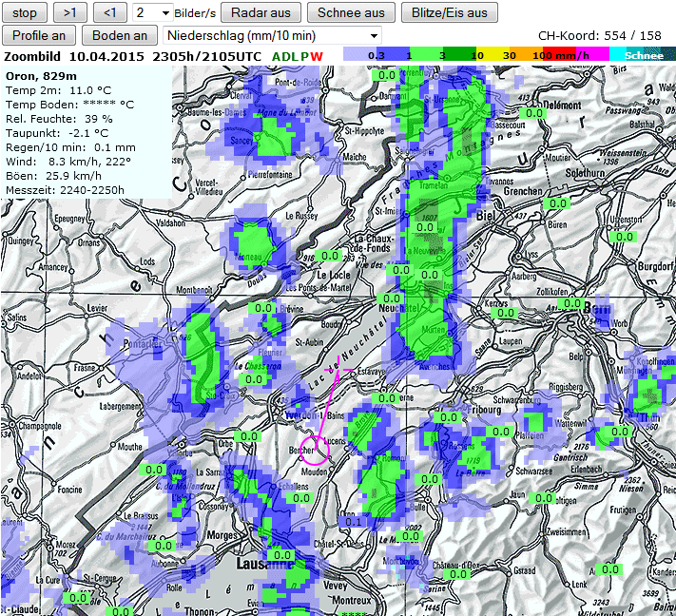
Task: Stop the radar animation playback
Action: tap(25, 12)
